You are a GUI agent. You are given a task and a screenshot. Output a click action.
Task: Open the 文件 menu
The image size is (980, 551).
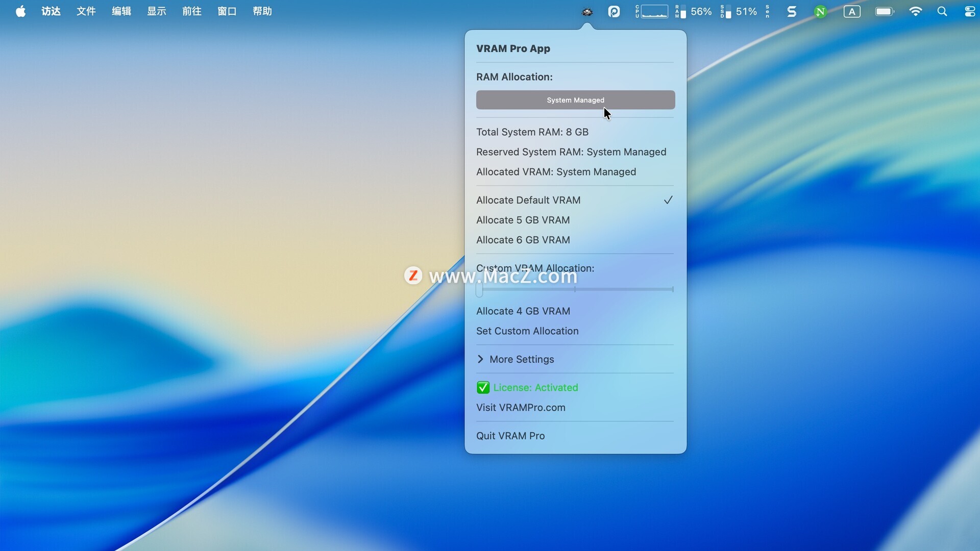(x=86, y=11)
